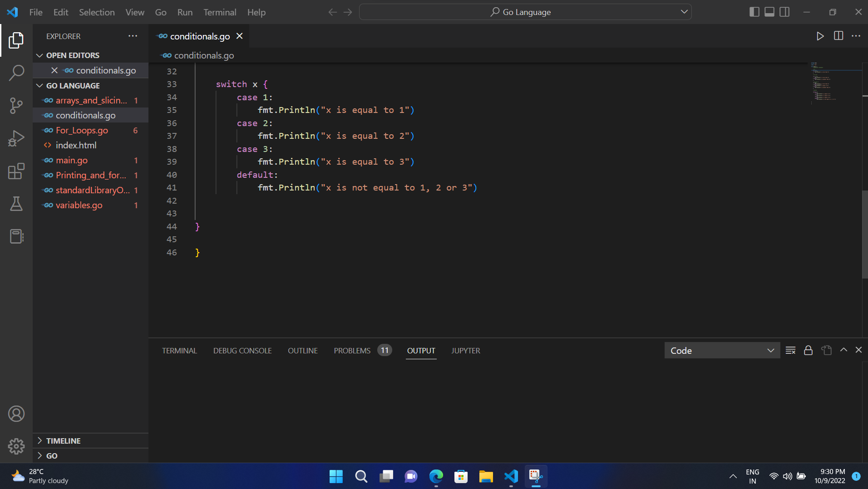Go forward in navigation history
This screenshot has width=868, height=489.
pyautogui.click(x=348, y=12)
